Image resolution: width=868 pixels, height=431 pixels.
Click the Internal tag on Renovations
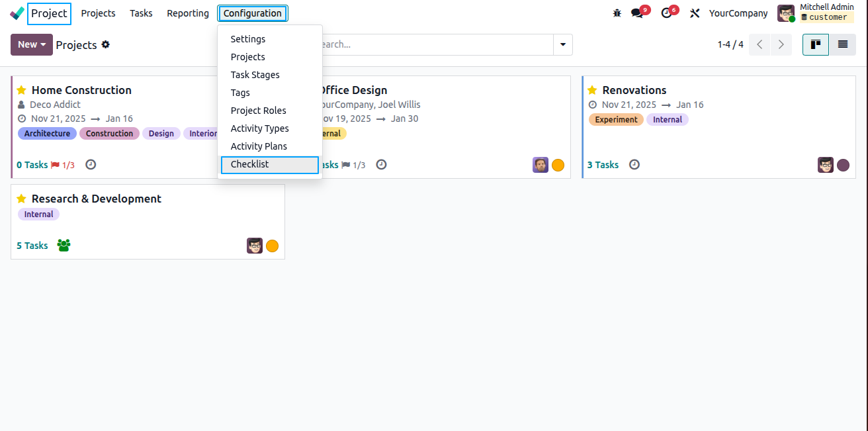(668, 119)
